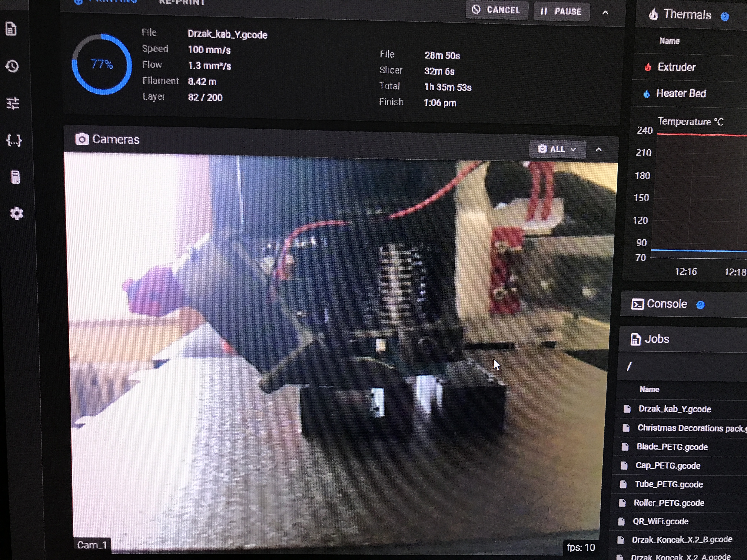The width and height of the screenshot is (747, 560).
Task: Collapse the Cameras panel
Action: pyautogui.click(x=598, y=149)
